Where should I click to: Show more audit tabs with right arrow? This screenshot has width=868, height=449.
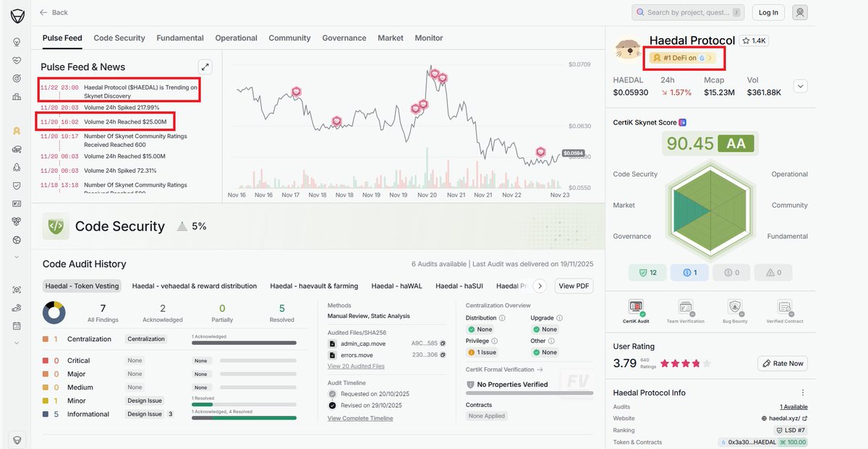540,286
